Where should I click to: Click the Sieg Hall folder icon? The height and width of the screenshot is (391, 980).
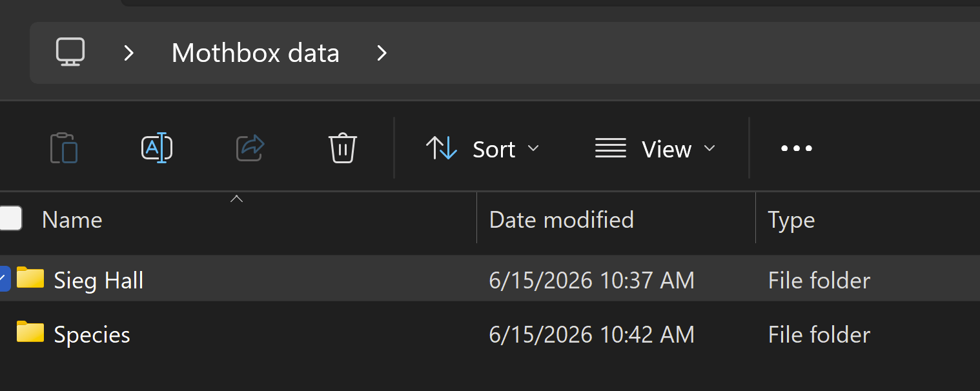[30, 277]
